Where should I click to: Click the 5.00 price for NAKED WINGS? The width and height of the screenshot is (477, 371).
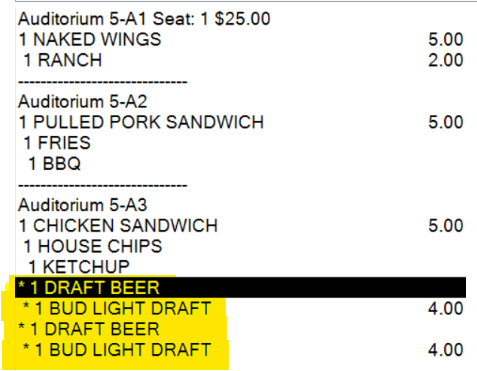click(446, 39)
